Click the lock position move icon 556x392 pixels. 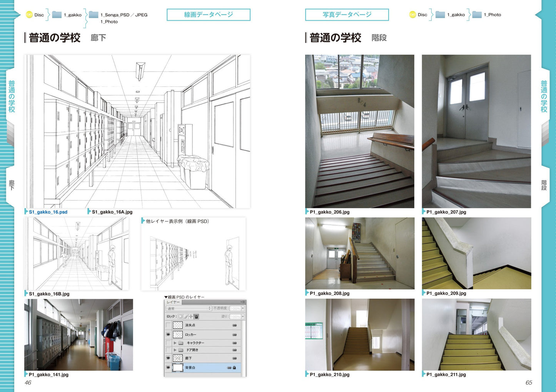tap(191, 317)
